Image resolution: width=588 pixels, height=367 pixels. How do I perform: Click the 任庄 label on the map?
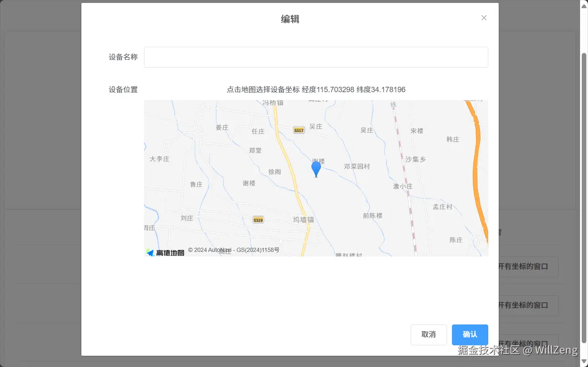(x=258, y=131)
